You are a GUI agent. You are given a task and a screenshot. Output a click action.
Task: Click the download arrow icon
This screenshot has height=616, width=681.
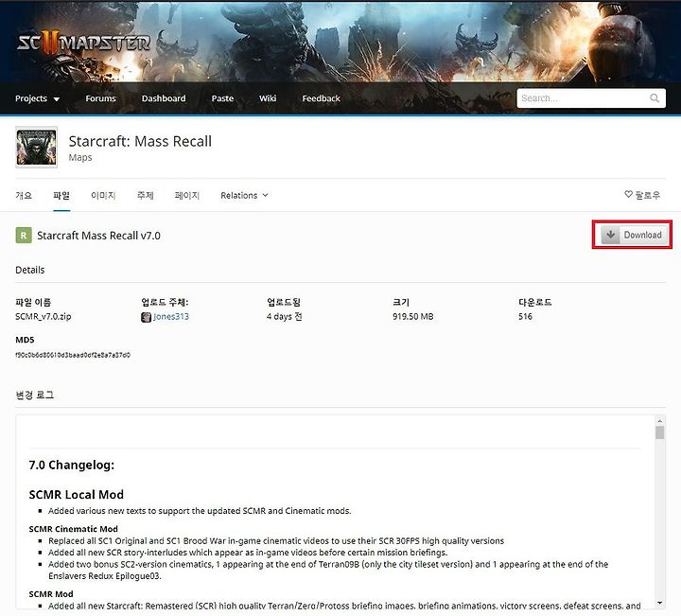click(610, 235)
